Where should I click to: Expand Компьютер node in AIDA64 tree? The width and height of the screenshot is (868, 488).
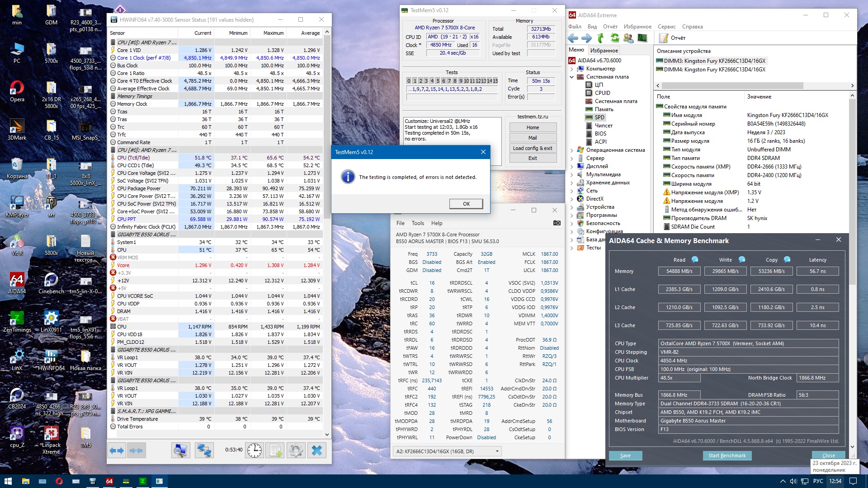571,69
